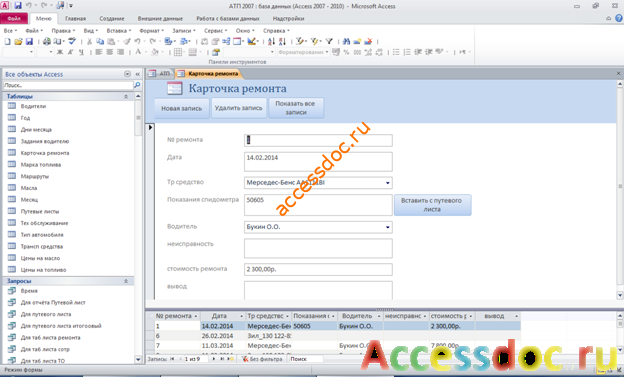Click the Underline Ч formatting icon
This screenshot has width=624, height=377.
[x=81, y=52]
